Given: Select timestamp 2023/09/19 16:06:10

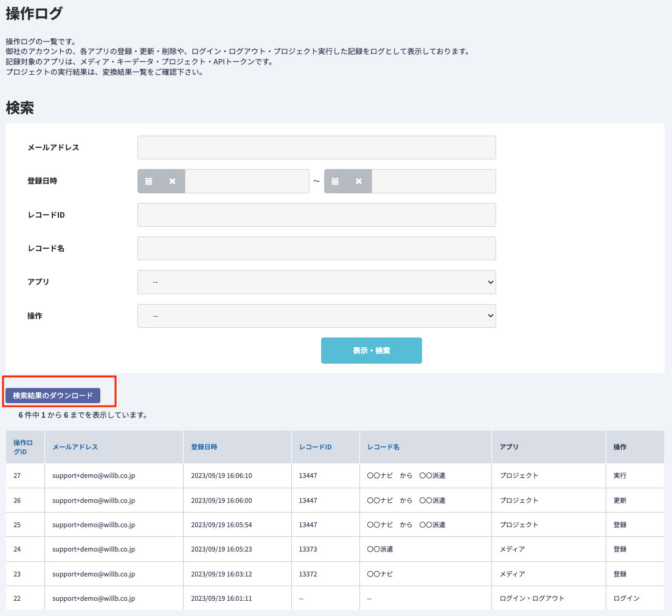Looking at the screenshot, I should (x=221, y=476).
